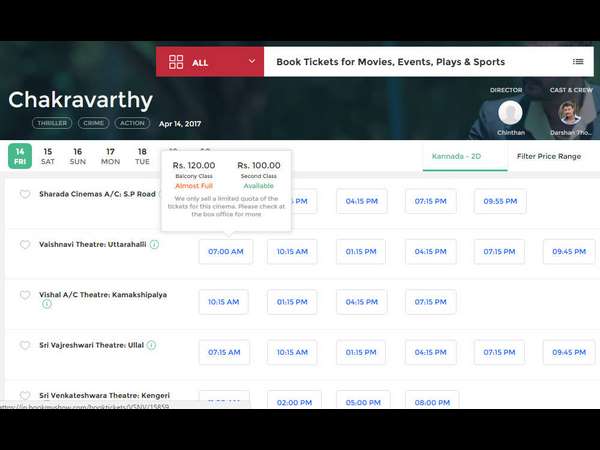600x450 pixels.
Task: Select date 17 MON
Action: (110, 156)
